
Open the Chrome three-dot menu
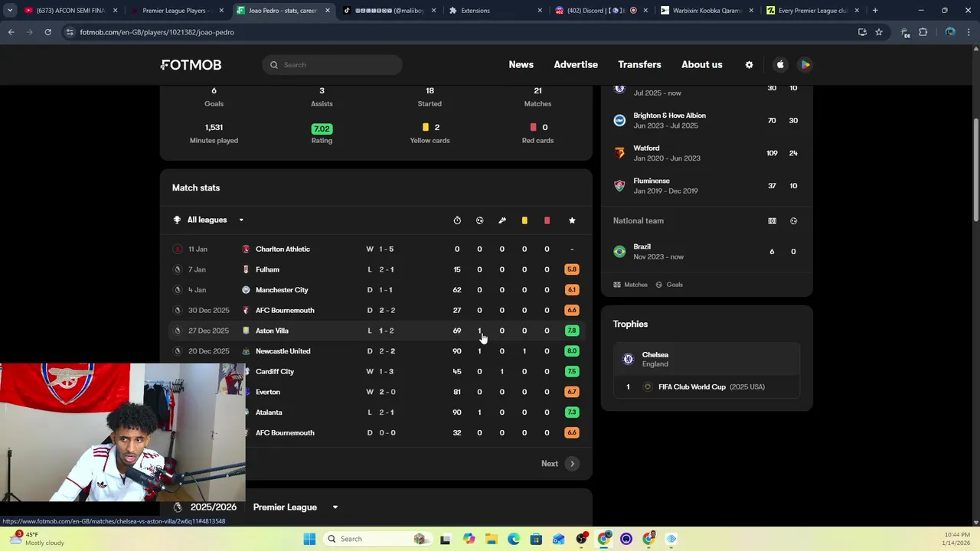coord(969,32)
